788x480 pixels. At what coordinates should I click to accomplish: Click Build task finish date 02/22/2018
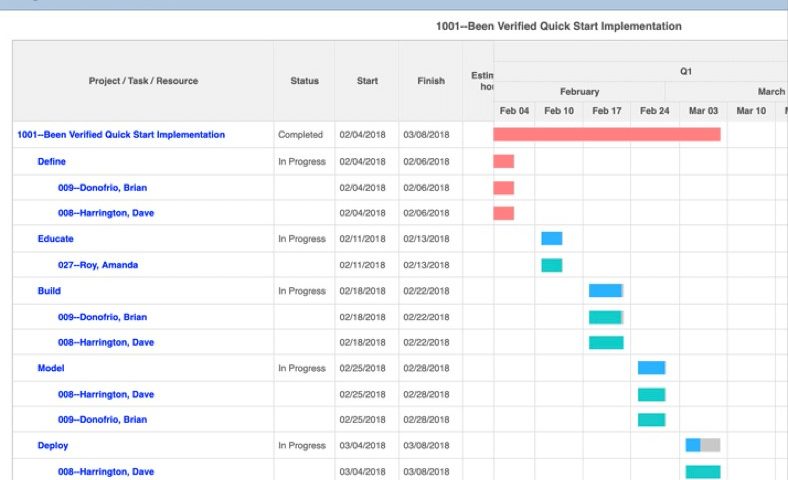pos(426,291)
